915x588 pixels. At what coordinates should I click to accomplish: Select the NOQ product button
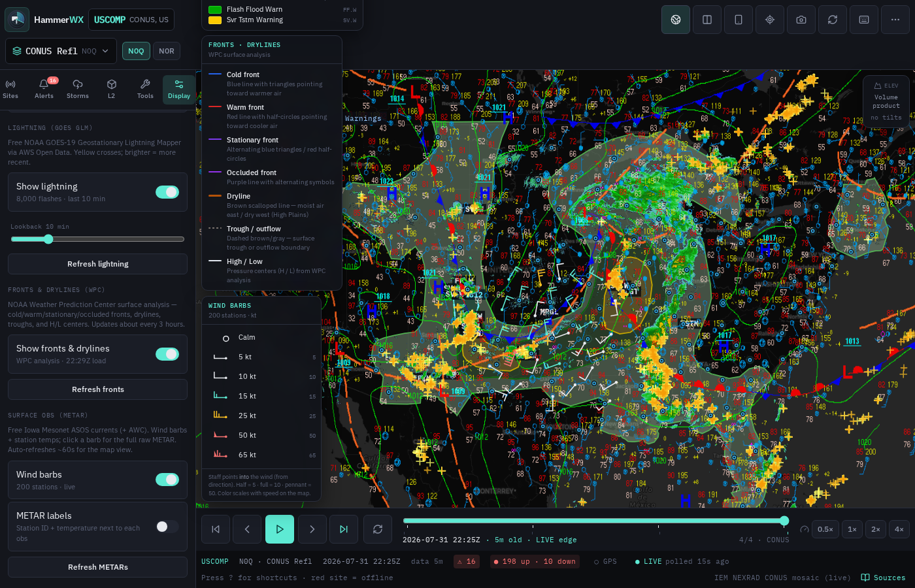136,51
